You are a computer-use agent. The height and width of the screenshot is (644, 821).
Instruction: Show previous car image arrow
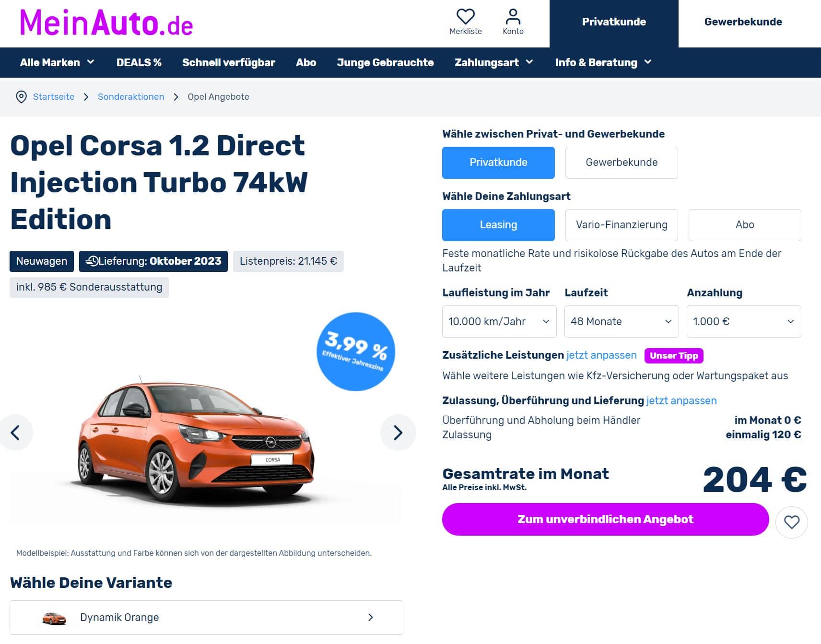pyautogui.click(x=15, y=433)
